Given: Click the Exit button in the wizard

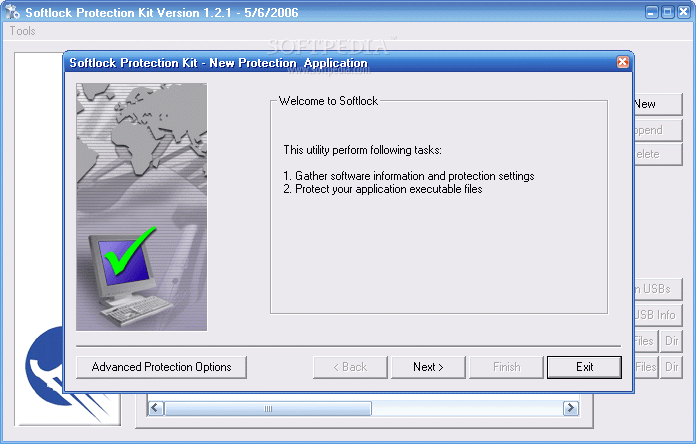Looking at the screenshot, I should coord(584,367).
